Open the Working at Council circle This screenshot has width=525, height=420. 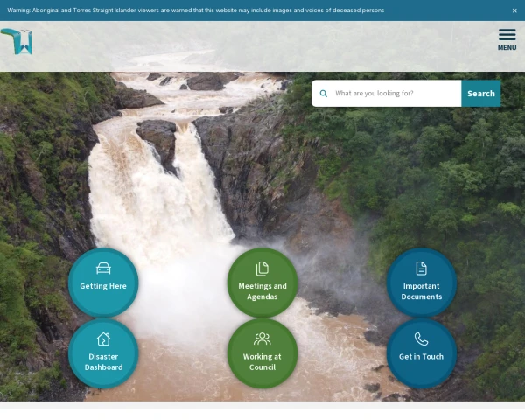click(262, 353)
